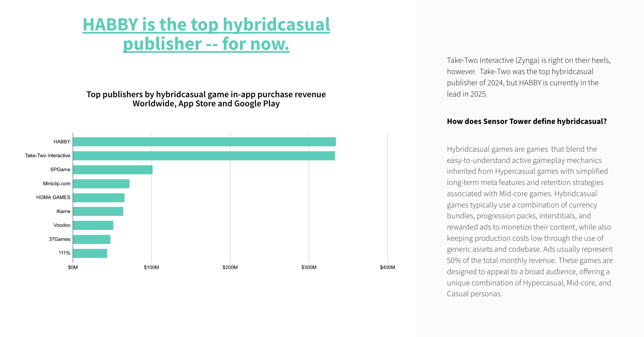Click the '37Games' axis label

(60, 239)
